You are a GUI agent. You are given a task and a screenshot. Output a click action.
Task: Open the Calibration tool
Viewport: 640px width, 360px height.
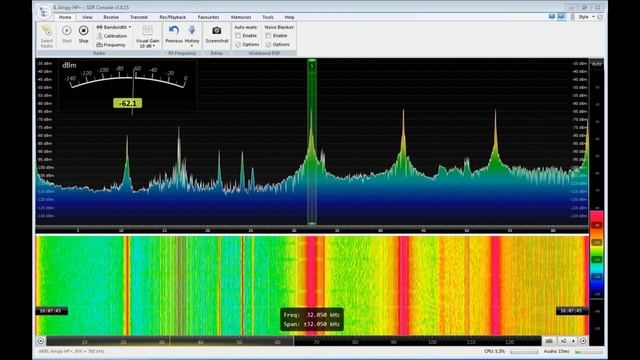tap(112, 36)
